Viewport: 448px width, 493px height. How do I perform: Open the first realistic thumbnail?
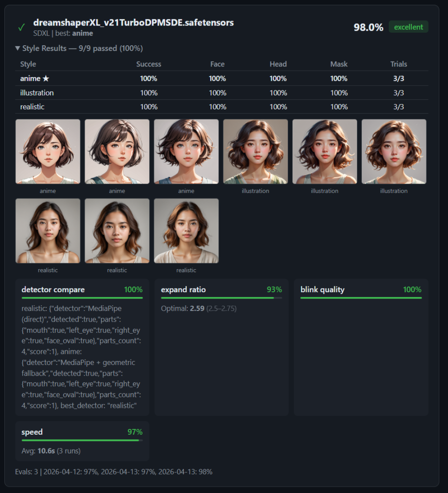(x=48, y=231)
